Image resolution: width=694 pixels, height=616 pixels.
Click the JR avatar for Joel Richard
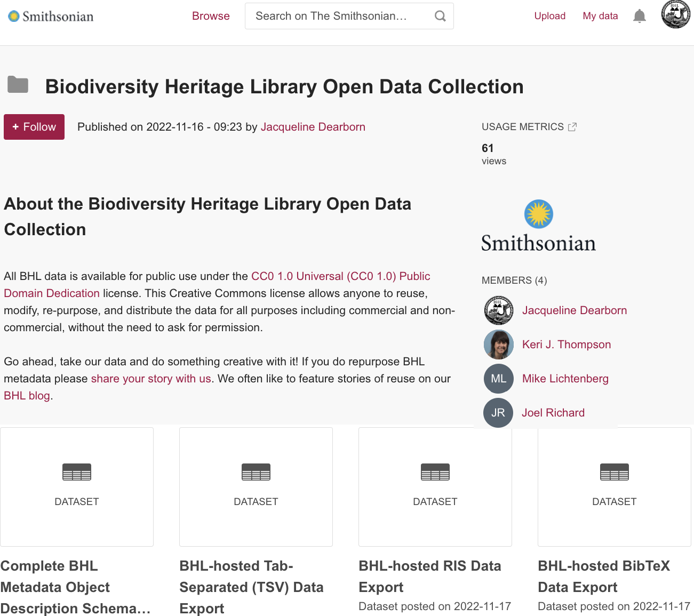click(x=498, y=413)
